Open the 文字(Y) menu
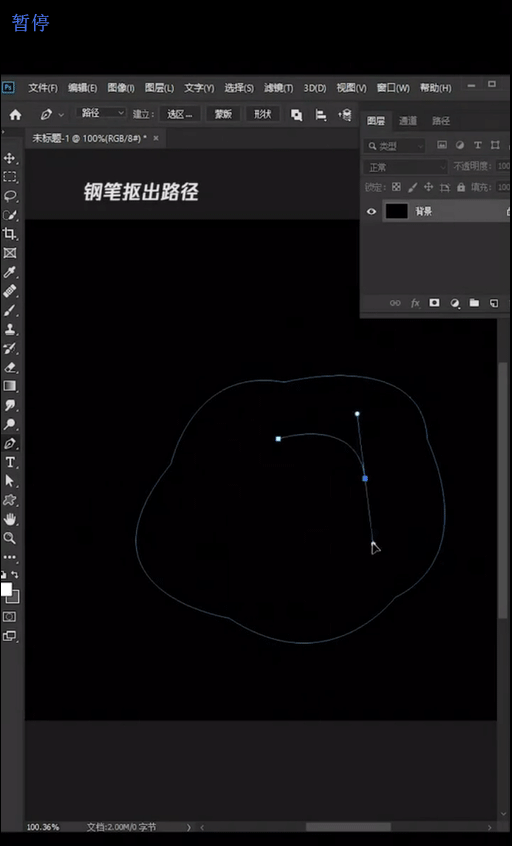Viewport: 512px width, 846px height. pos(199,88)
